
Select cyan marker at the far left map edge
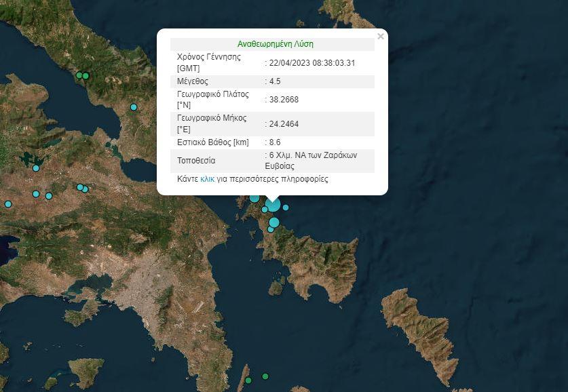coord(8,204)
